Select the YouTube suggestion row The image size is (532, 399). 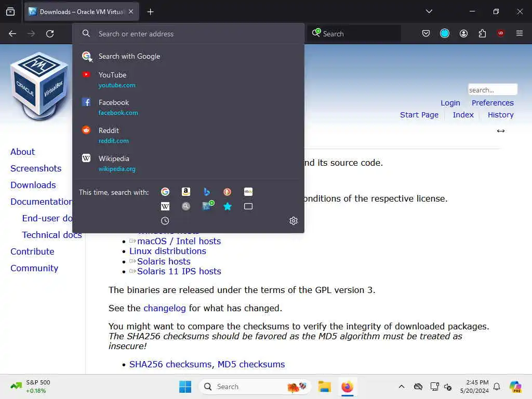click(x=188, y=79)
